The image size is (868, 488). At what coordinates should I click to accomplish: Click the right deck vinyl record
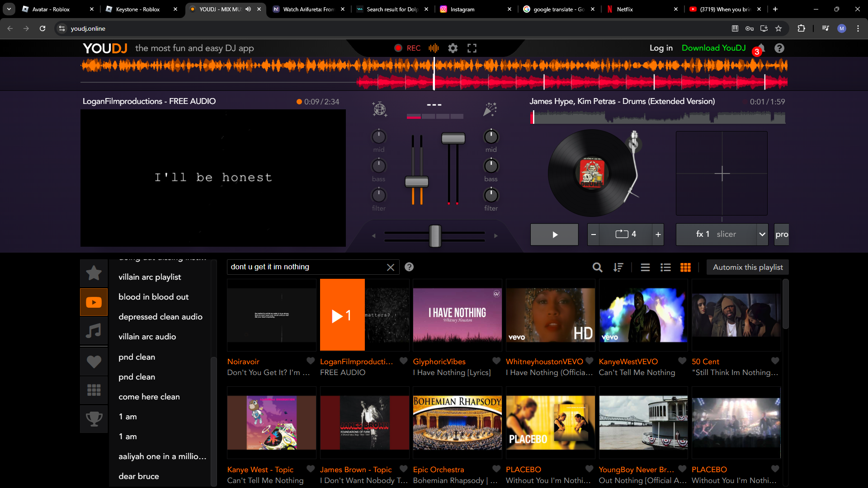click(592, 173)
